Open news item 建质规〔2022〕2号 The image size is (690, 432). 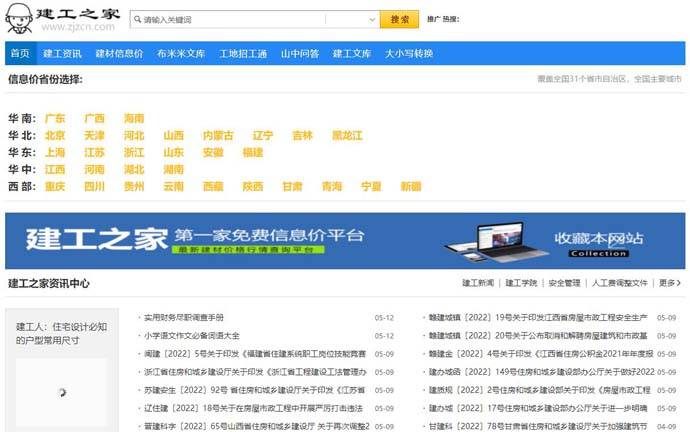click(540, 390)
